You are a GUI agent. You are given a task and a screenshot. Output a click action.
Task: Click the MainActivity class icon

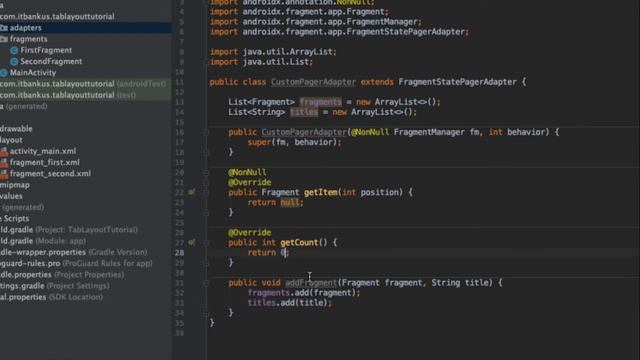(4, 73)
